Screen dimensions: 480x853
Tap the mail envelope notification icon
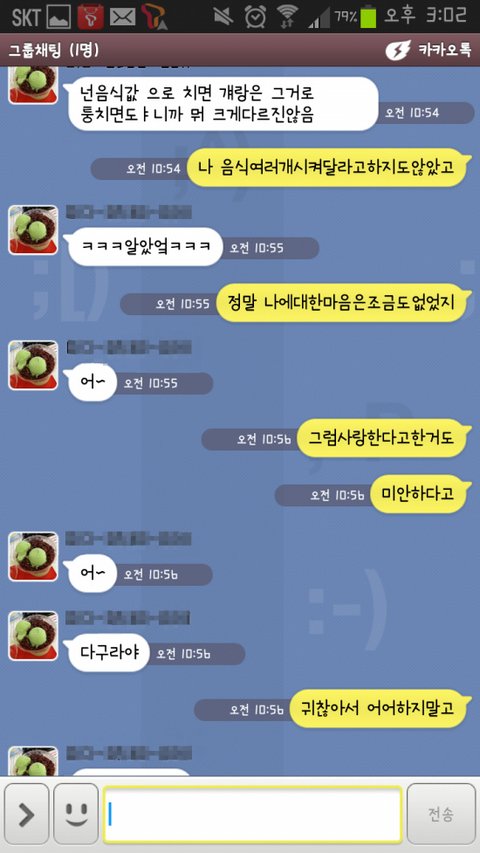(x=122, y=17)
